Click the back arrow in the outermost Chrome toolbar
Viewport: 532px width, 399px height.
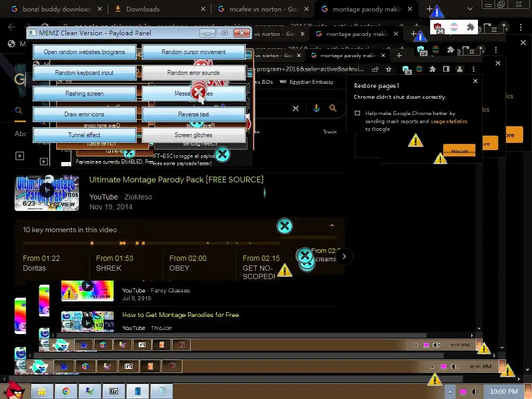point(11,27)
